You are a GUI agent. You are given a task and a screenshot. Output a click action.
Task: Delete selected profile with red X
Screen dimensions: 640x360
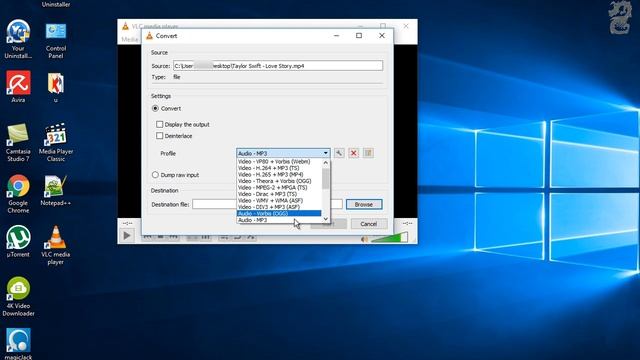(x=353, y=153)
